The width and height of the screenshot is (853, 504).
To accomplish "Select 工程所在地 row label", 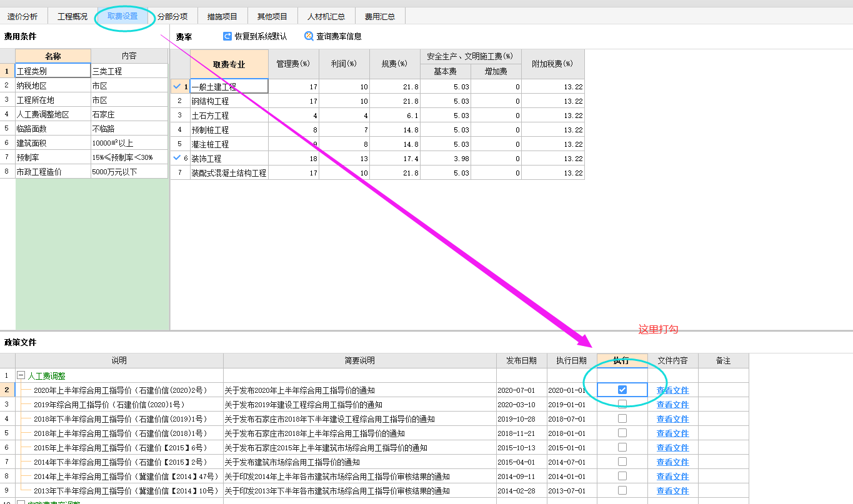I will click(x=53, y=100).
